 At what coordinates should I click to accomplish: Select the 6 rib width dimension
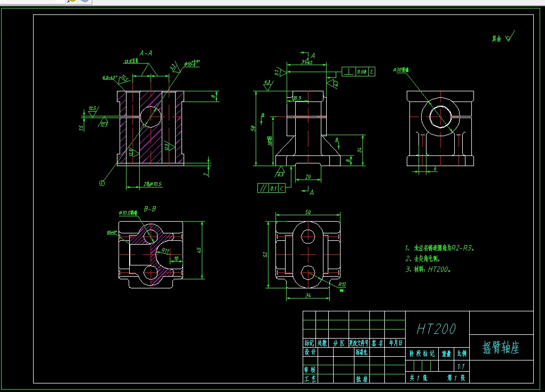(435, 169)
